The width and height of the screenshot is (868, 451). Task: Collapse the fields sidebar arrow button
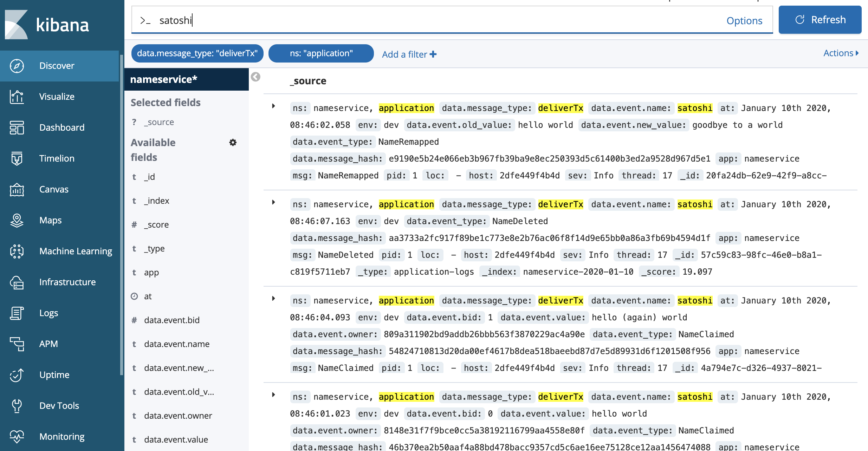[x=255, y=77]
